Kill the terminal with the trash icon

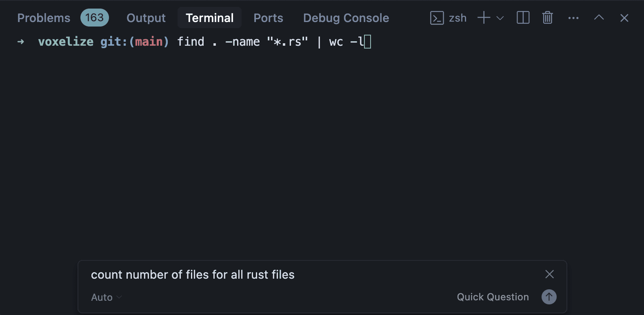[x=547, y=18]
